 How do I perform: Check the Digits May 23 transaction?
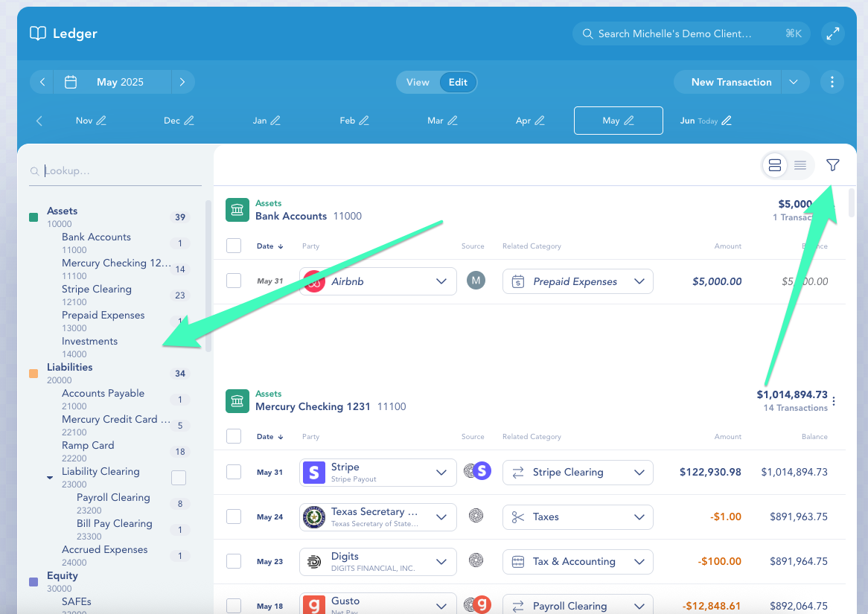coord(234,561)
